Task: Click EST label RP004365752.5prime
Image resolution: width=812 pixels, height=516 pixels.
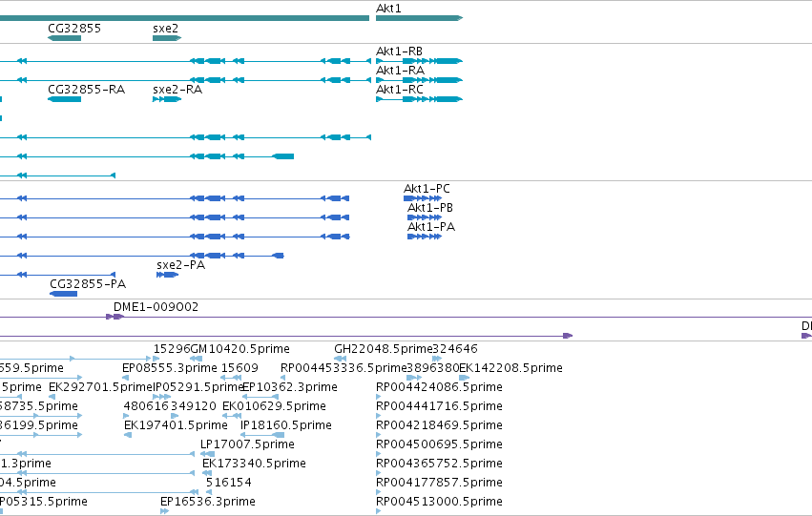Action: (x=439, y=464)
